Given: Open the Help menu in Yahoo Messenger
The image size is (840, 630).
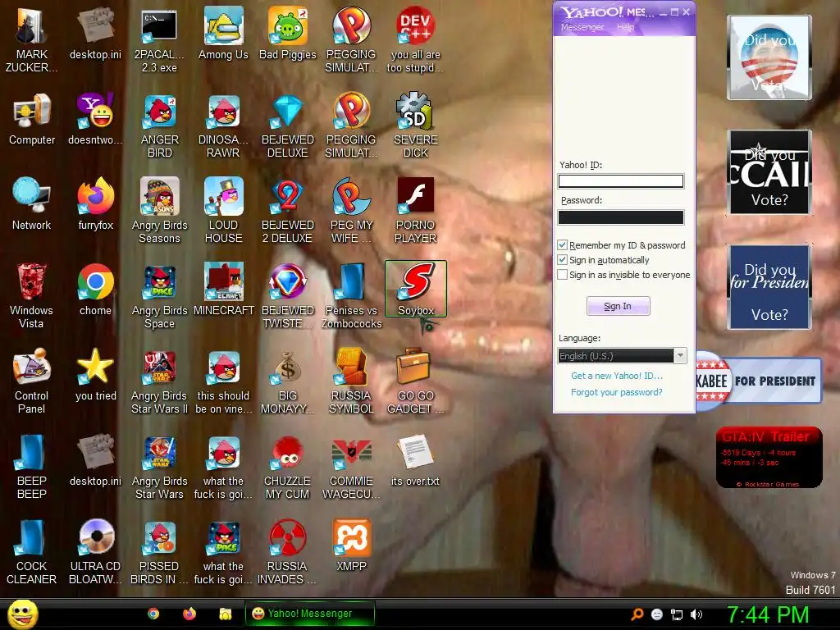Looking at the screenshot, I should point(625,27).
